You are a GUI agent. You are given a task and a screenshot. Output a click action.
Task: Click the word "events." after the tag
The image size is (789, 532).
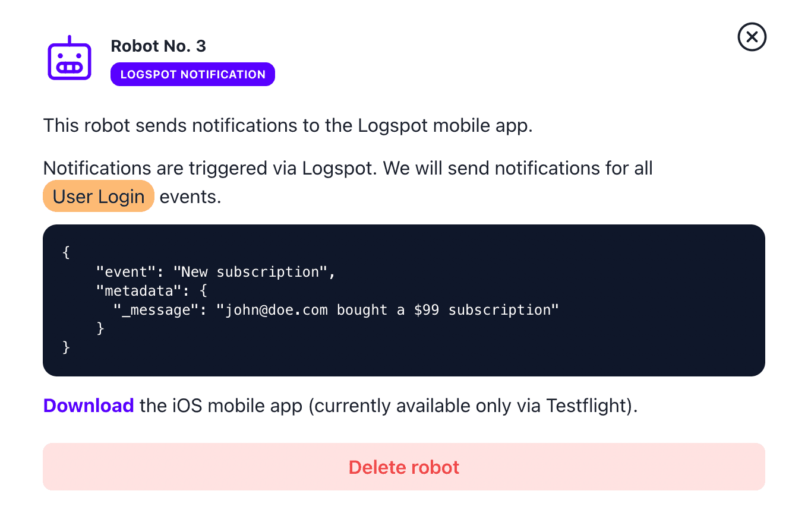[190, 197]
